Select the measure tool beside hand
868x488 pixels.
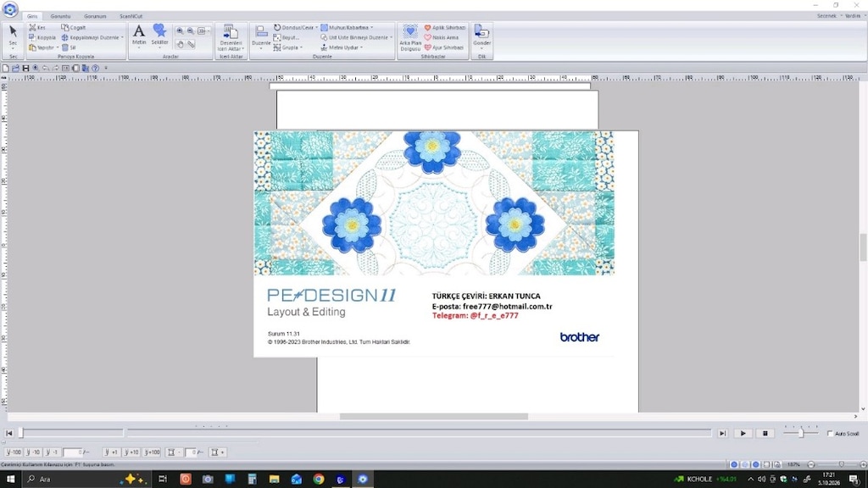[191, 44]
